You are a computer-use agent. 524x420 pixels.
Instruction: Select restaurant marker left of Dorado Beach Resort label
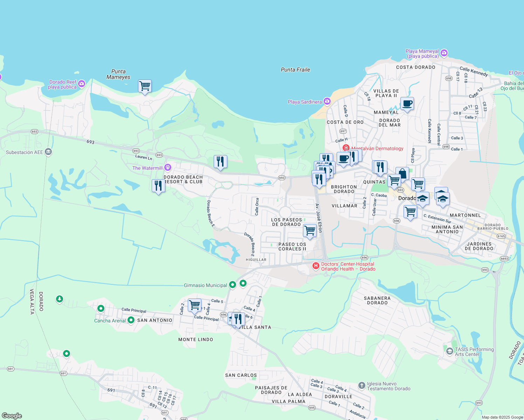pyautogui.click(x=158, y=186)
